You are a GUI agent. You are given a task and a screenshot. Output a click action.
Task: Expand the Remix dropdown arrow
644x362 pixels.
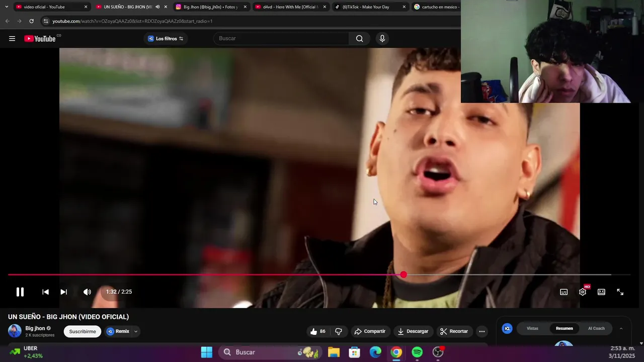coord(136,331)
